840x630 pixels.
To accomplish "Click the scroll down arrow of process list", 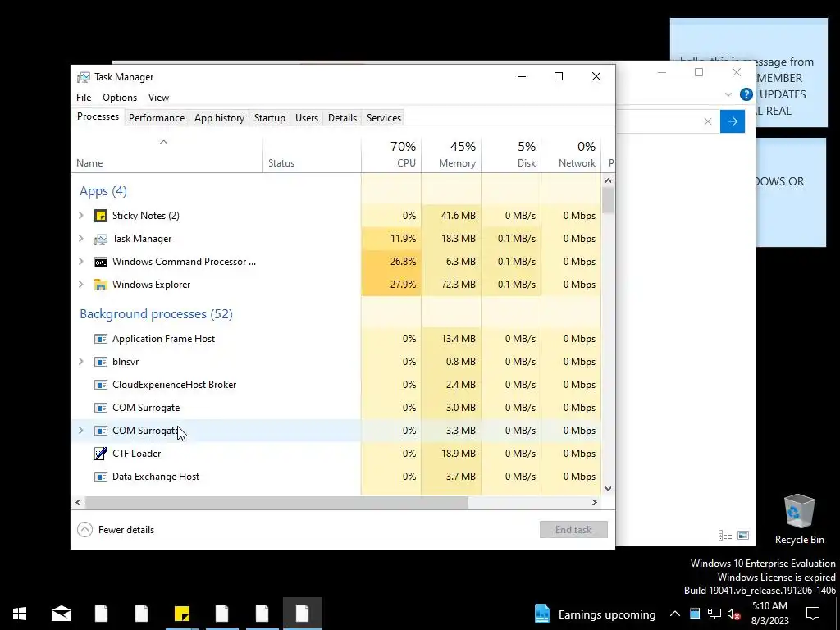I will click(608, 489).
